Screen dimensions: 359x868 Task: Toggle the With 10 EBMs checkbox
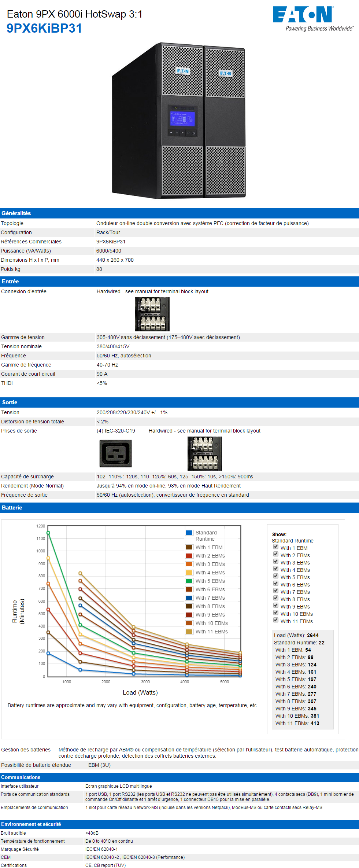point(276,613)
